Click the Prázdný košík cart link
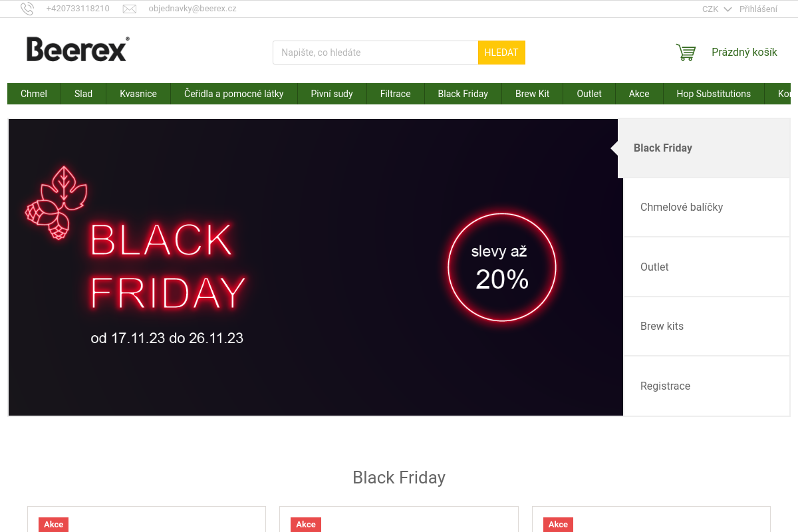Viewport: 798px width, 532px height. pos(744,53)
